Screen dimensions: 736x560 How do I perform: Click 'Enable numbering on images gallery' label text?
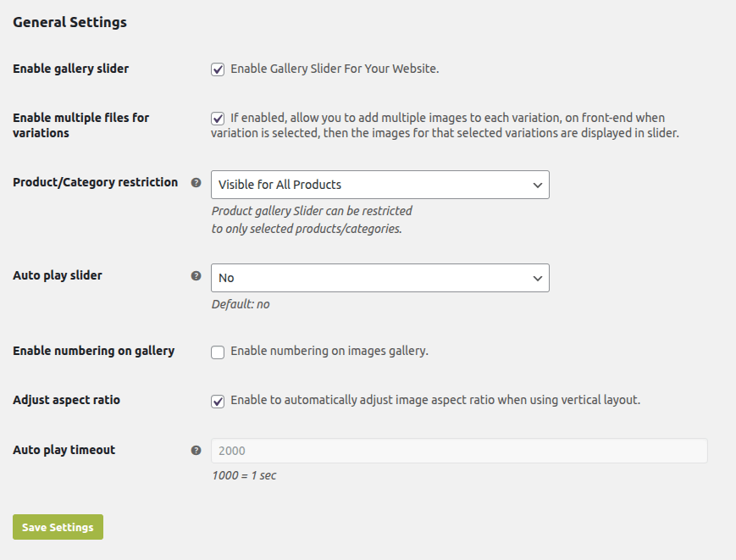pyautogui.click(x=329, y=351)
